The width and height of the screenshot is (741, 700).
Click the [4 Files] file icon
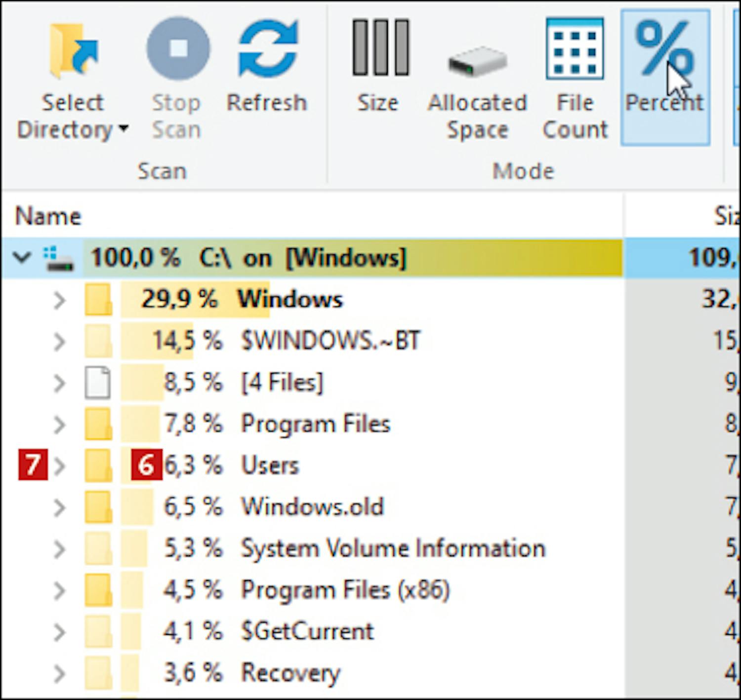point(97,383)
